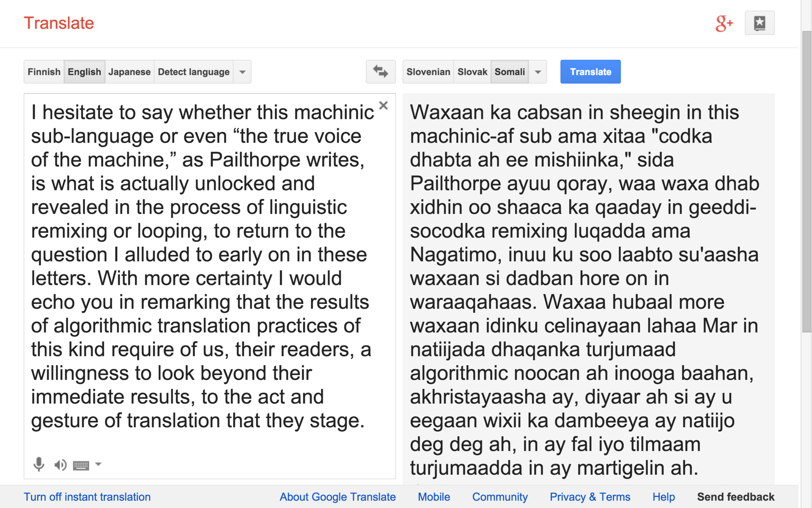Switch target language to Slovenian
This screenshot has width=812, height=508.
pos(428,72)
